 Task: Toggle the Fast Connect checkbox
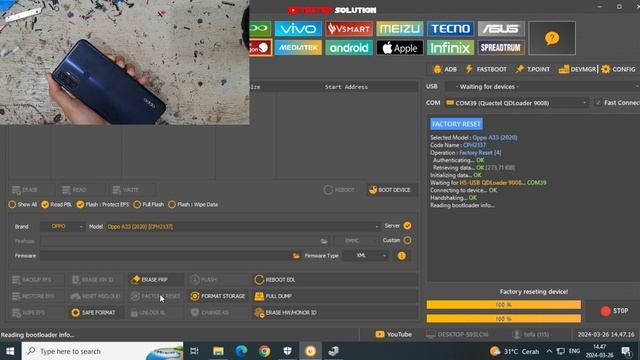click(598, 103)
